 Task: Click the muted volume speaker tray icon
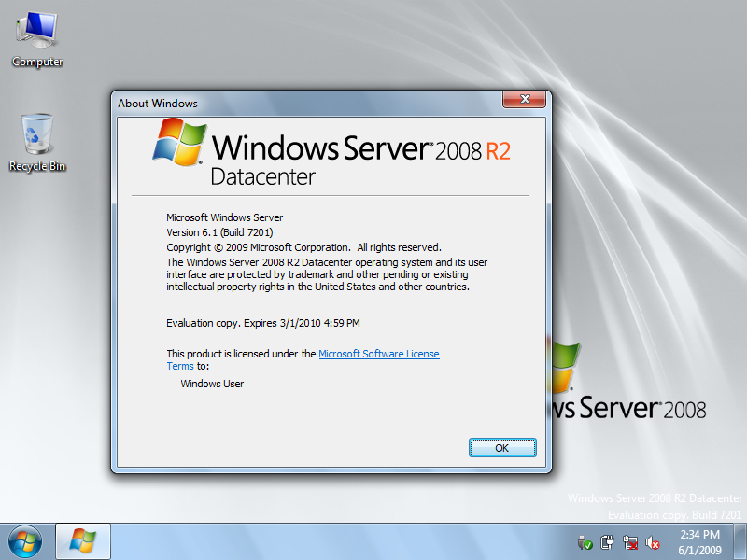click(652, 542)
